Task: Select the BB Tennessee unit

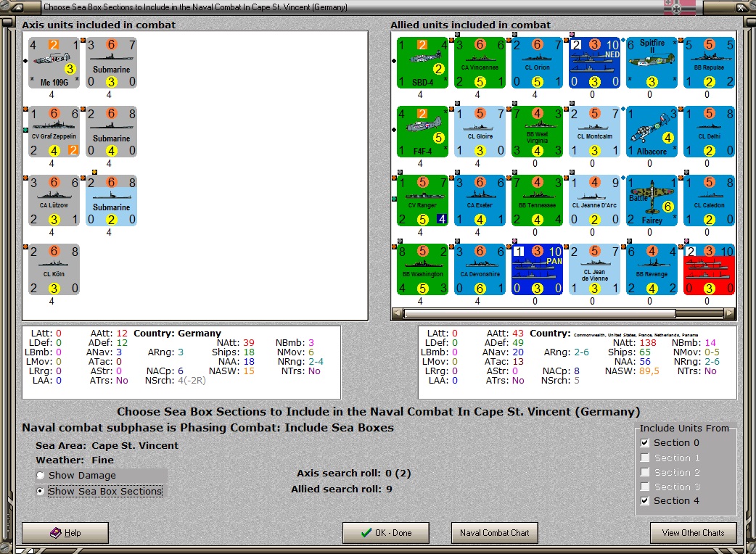Action: click(x=537, y=201)
